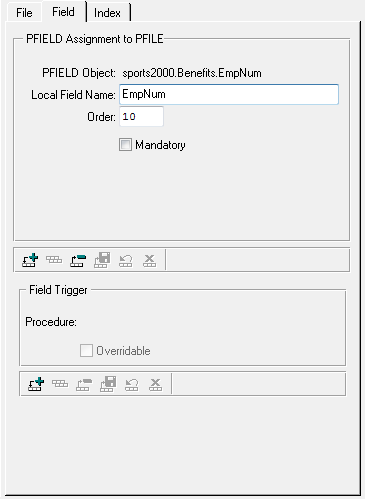The width and height of the screenshot is (365, 499).
Task: Click the delete record icon in Field Trigger toolbar
Action: pyautogui.click(x=84, y=384)
